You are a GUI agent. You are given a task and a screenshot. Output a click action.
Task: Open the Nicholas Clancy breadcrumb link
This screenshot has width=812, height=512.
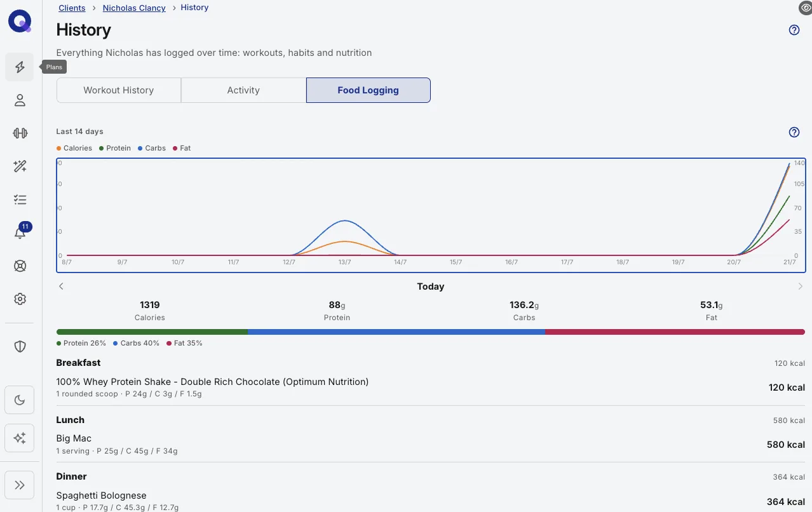[134, 8]
